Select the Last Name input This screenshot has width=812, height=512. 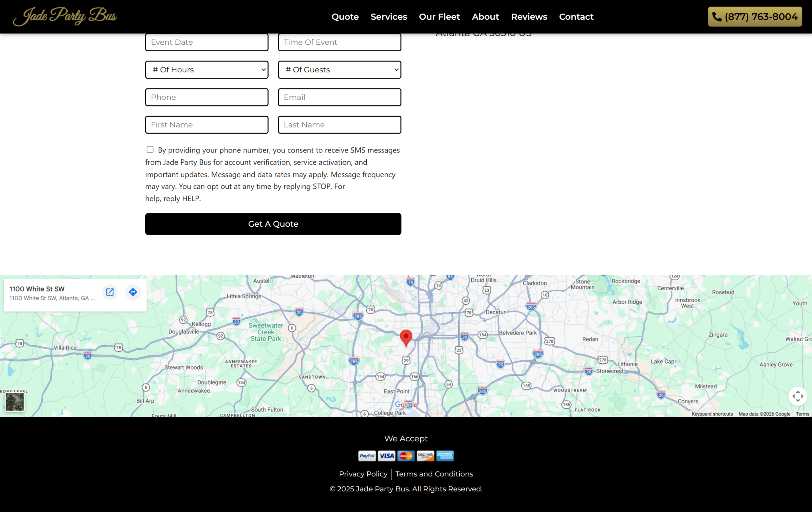point(340,125)
